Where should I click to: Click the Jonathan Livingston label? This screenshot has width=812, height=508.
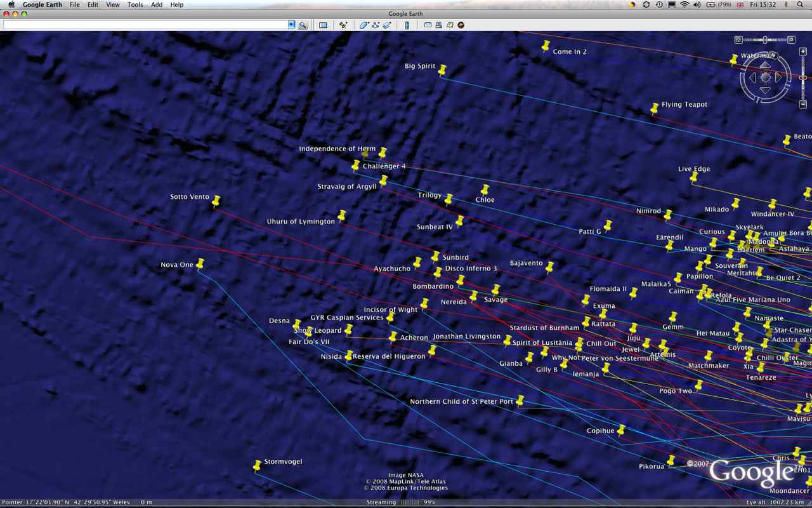[x=466, y=337]
